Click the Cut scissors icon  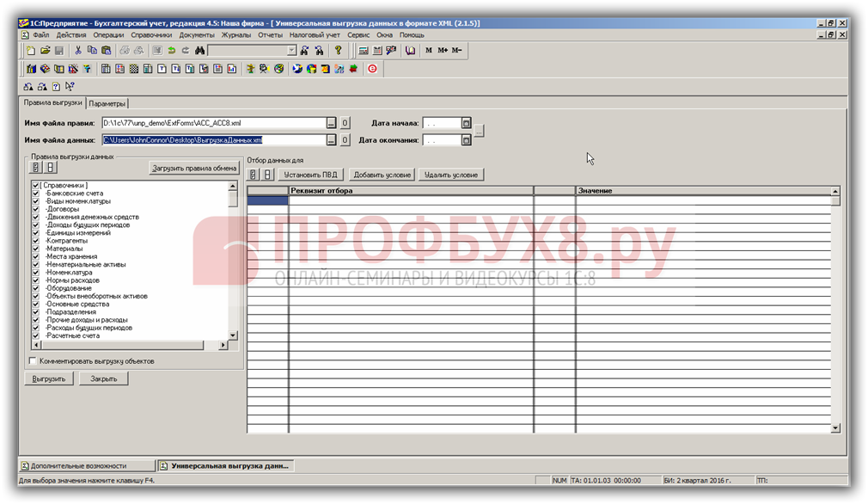[78, 51]
